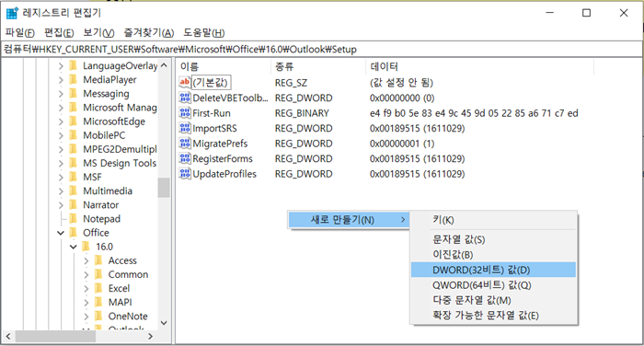This screenshot has width=644, height=346.
Task: Collapse the Office tree node
Action: coord(61,233)
